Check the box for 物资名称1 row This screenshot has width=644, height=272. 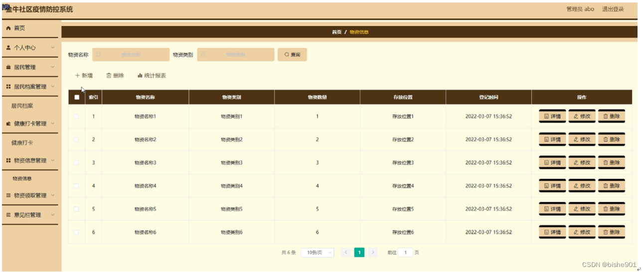point(76,116)
